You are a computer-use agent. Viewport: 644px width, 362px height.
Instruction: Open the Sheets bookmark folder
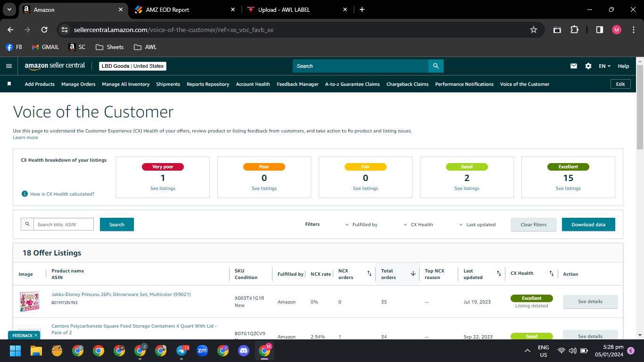click(109, 47)
